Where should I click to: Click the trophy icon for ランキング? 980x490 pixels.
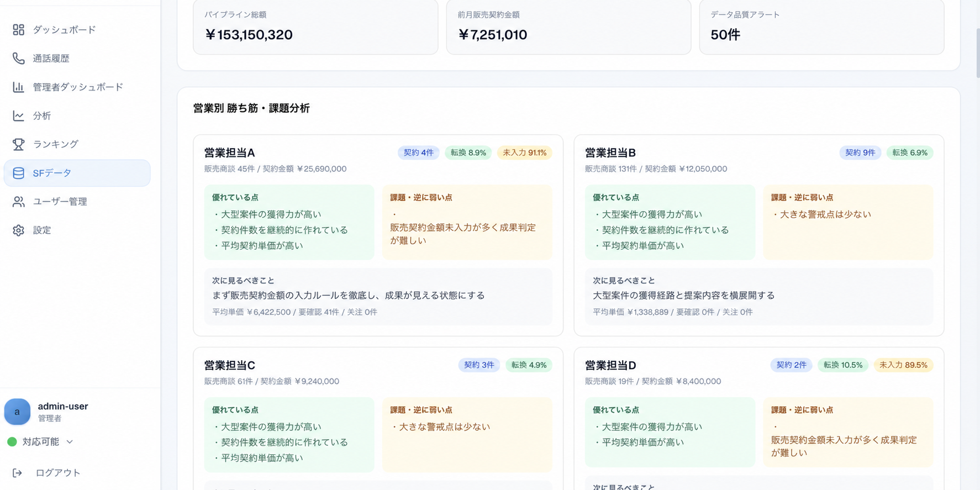click(x=18, y=144)
